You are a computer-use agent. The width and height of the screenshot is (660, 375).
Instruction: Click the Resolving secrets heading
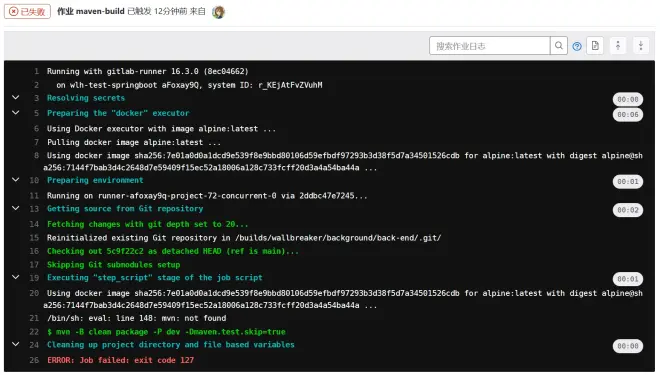tap(86, 98)
